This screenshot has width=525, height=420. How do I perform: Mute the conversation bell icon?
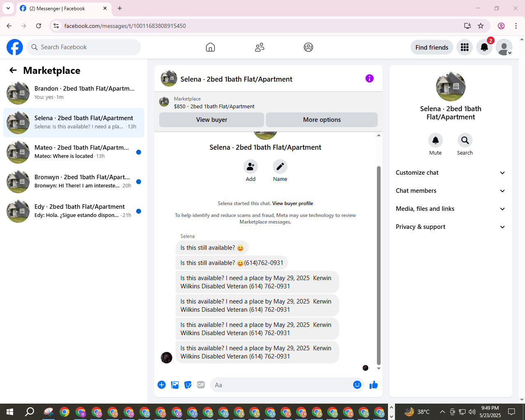pyautogui.click(x=436, y=140)
